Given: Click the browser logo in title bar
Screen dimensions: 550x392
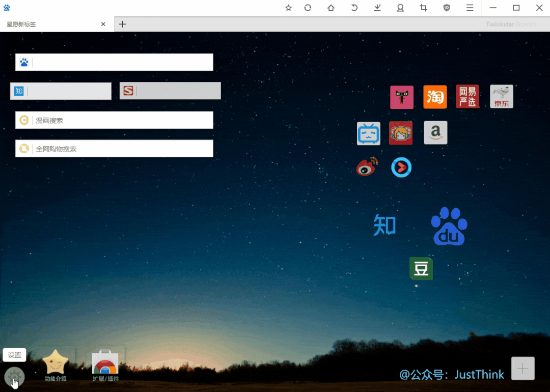Looking at the screenshot, I should (7, 7).
